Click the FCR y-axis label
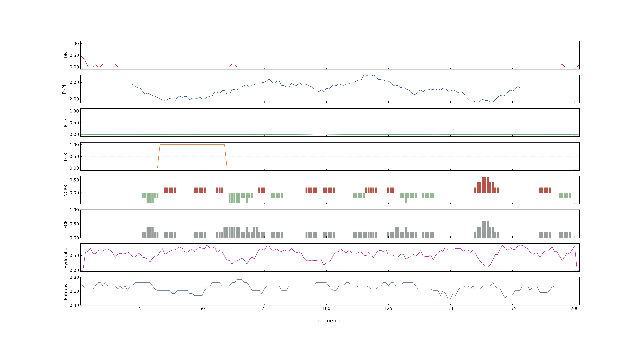644x343 pixels. pos(66,224)
